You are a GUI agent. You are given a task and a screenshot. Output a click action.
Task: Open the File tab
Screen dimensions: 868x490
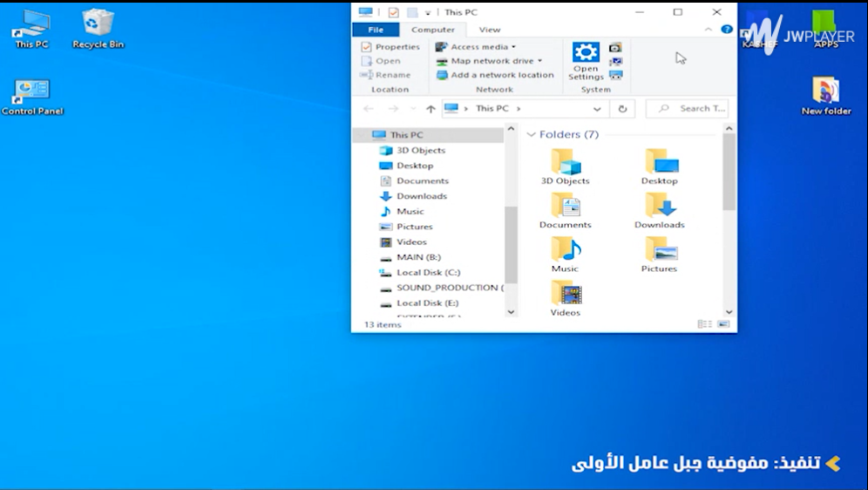376,30
